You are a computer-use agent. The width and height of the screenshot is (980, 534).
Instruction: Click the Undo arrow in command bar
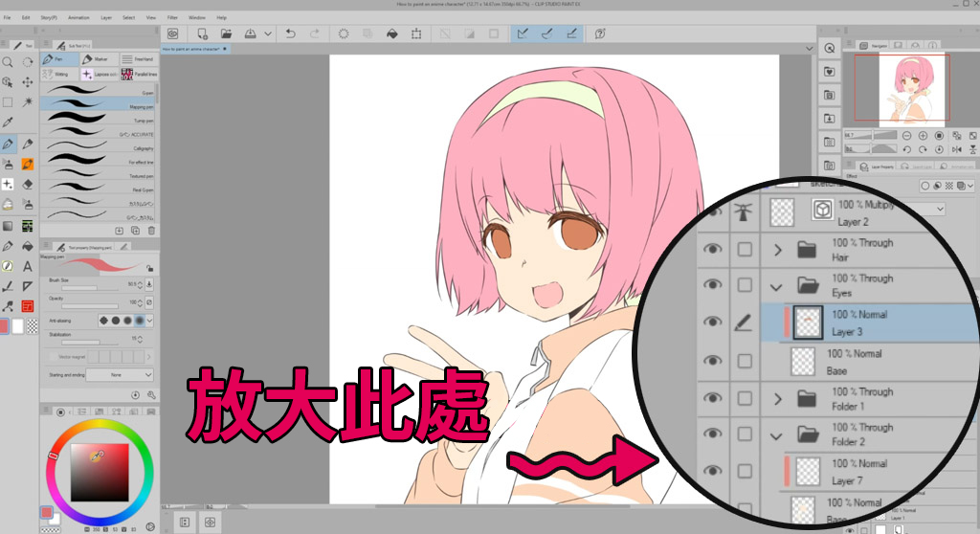[291, 33]
